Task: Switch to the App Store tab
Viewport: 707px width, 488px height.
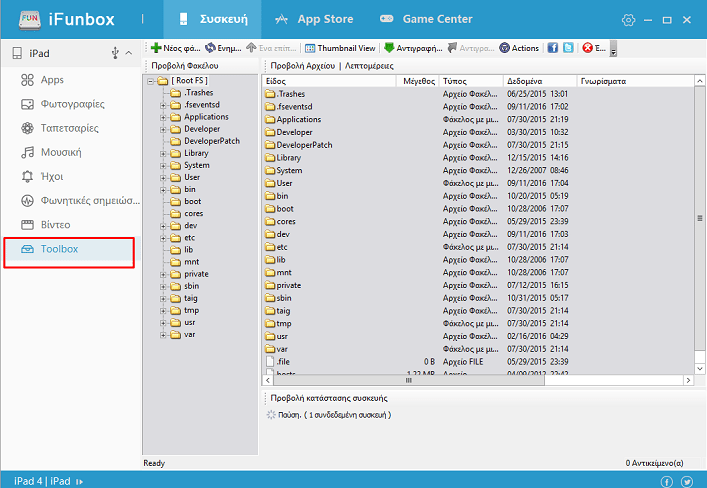Action: click(x=314, y=19)
